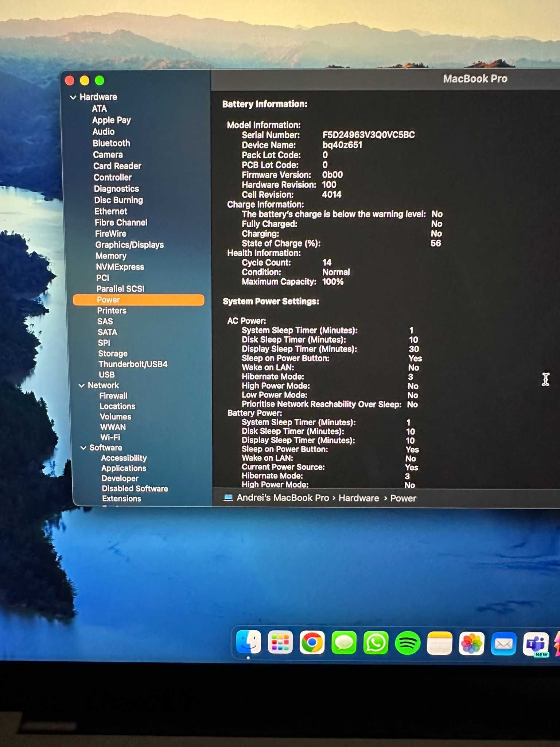The height and width of the screenshot is (747, 560).
Task: Select the highlighted Power item
Action: coord(139,300)
